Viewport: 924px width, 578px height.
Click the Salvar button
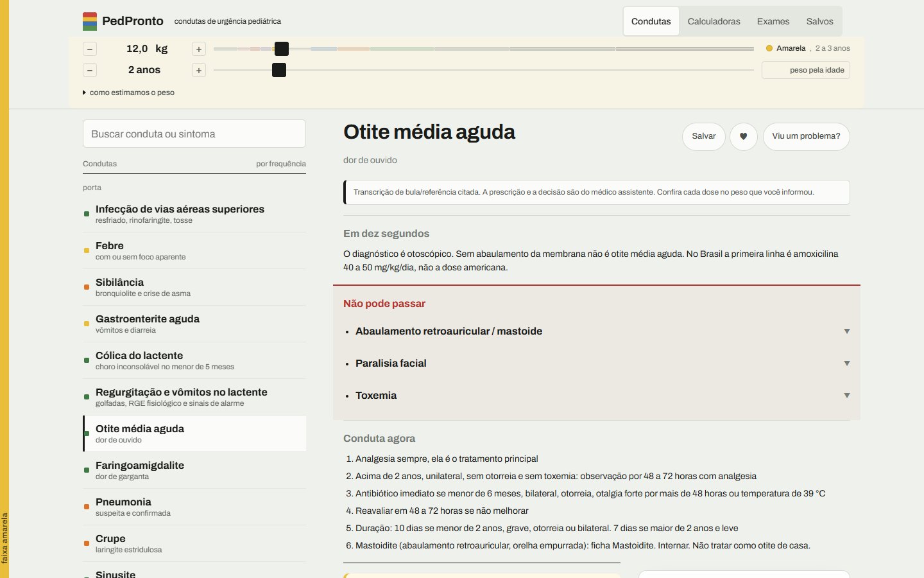coord(704,136)
